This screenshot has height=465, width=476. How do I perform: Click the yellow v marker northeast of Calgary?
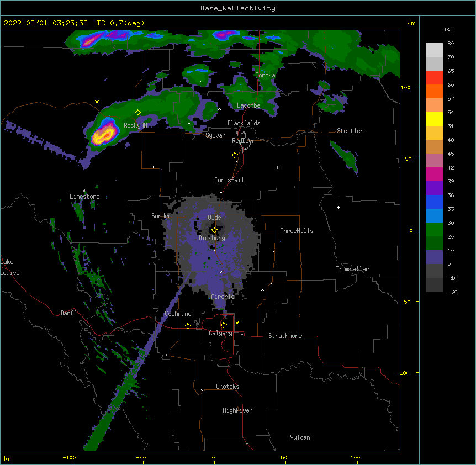click(237, 323)
